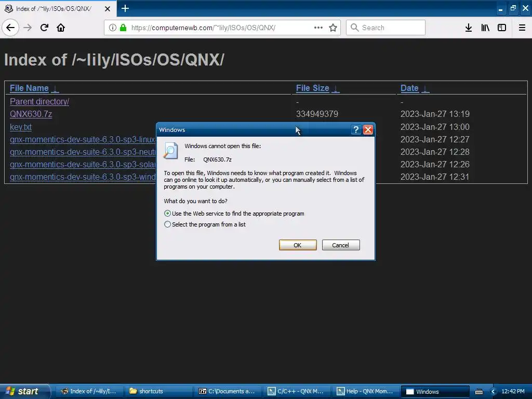532x399 pixels.
Task: Download the QNX630.7z file link
Action: tap(31, 114)
